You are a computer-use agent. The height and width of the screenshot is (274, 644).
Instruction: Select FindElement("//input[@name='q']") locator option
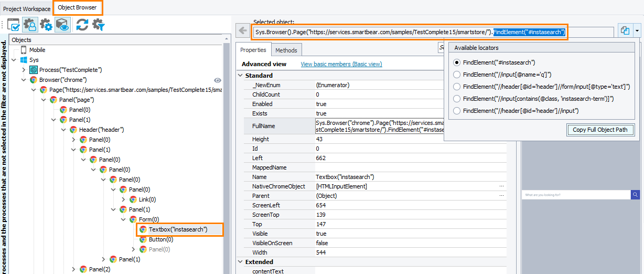(457, 75)
